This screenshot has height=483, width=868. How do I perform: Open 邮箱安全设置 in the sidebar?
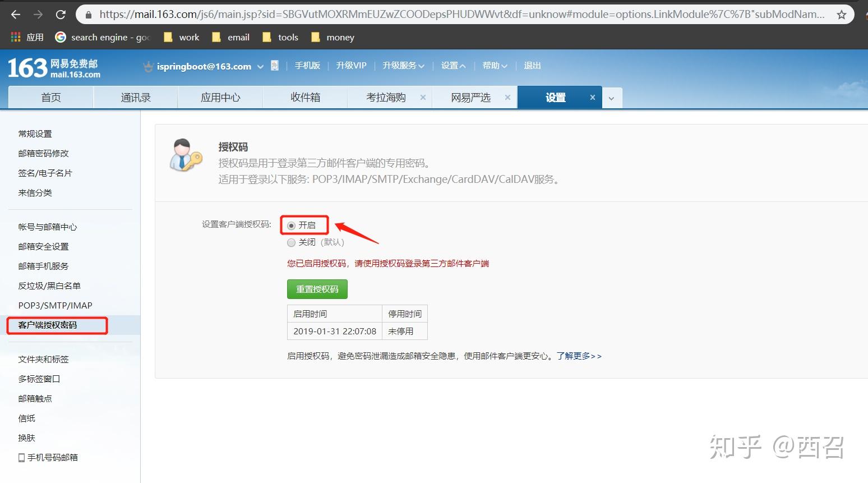coord(43,247)
